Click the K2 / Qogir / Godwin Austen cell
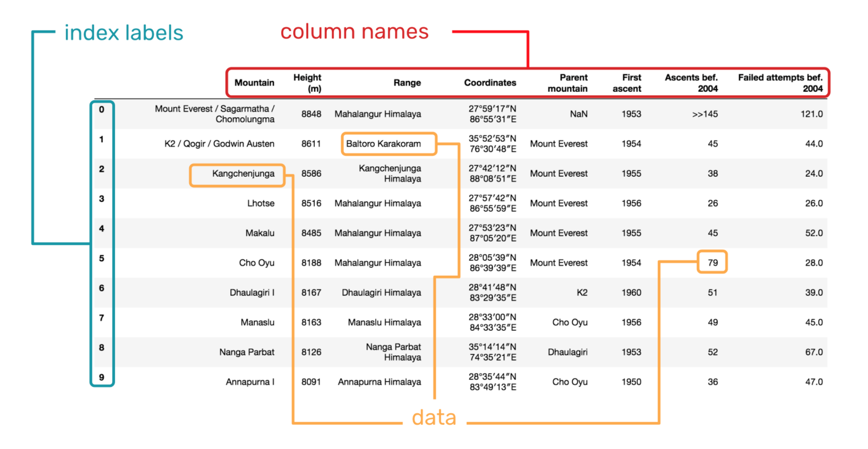 coord(219,143)
